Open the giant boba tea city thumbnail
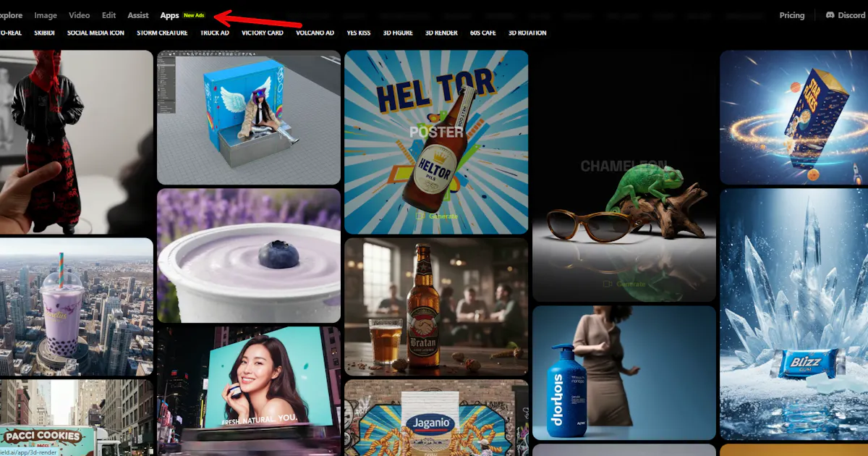This screenshot has width=868, height=456. [76, 307]
